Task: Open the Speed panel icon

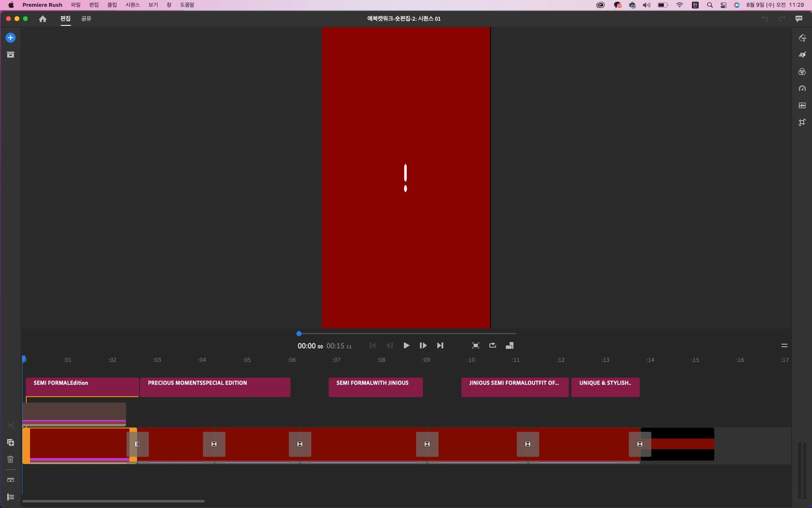Action: [x=802, y=88]
